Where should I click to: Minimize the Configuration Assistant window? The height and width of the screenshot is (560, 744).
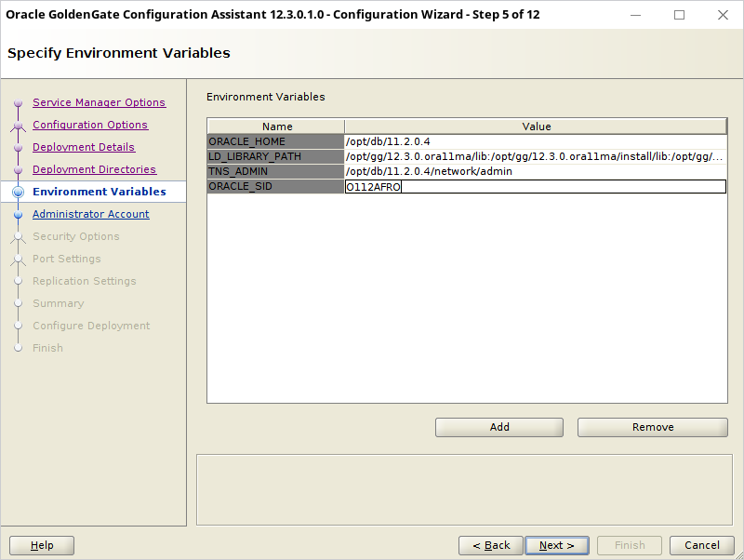click(635, 15)
